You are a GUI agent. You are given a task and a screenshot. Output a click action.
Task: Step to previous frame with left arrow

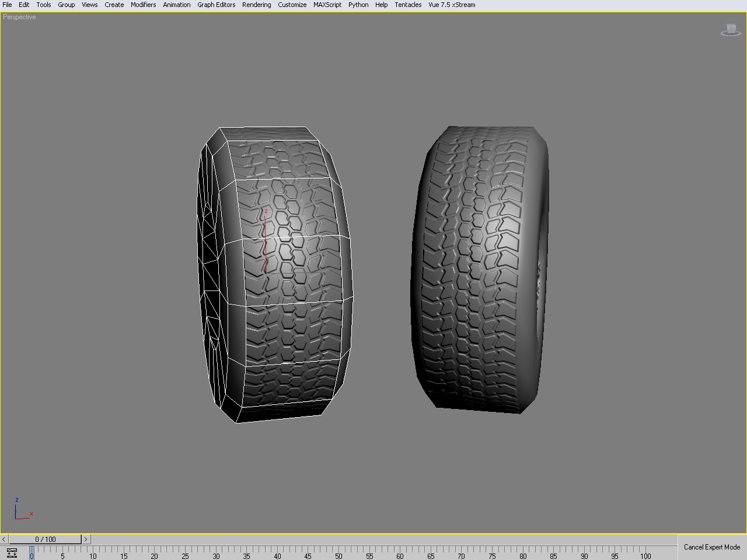coord(4,539)
